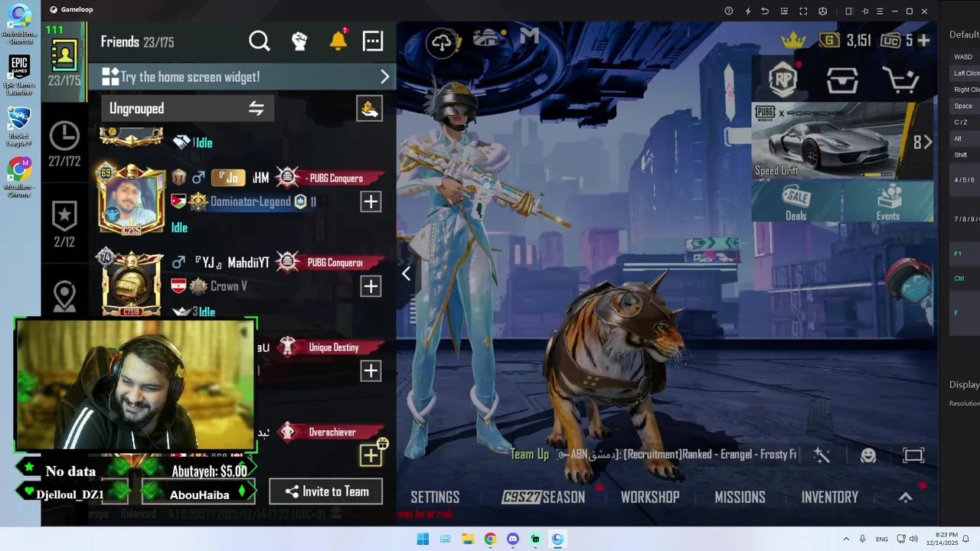Open the Events section

coord(888,203)
